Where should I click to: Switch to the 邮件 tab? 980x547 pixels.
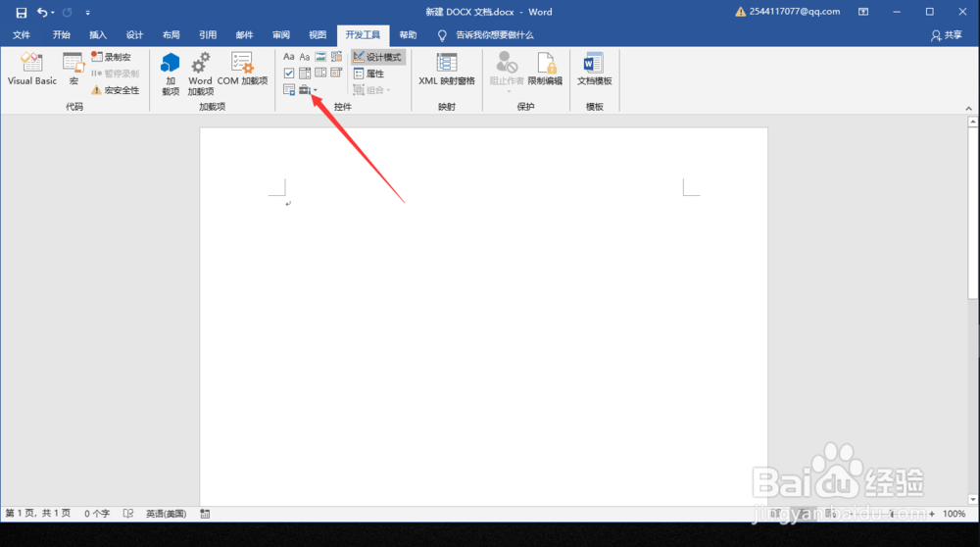[x=244, y=35]
